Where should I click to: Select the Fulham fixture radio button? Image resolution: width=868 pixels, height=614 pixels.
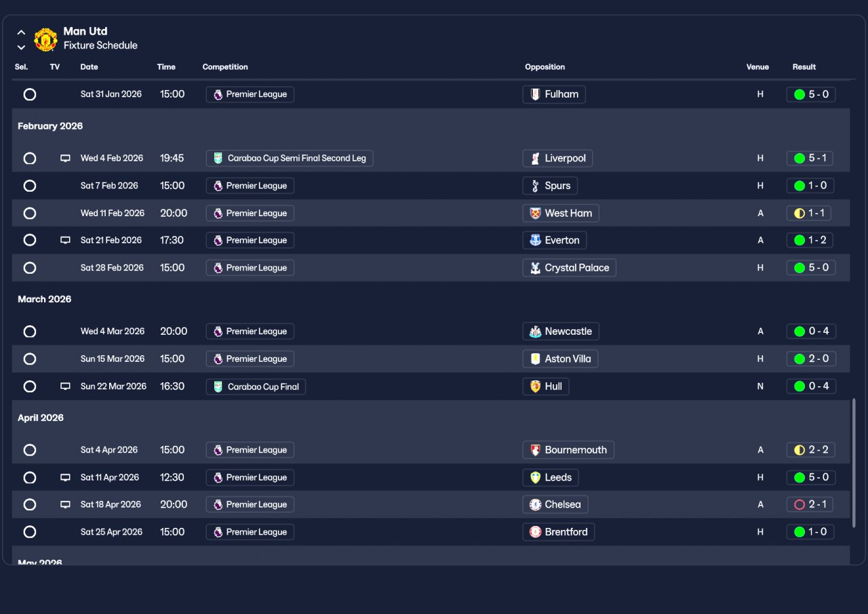[30, 94]
